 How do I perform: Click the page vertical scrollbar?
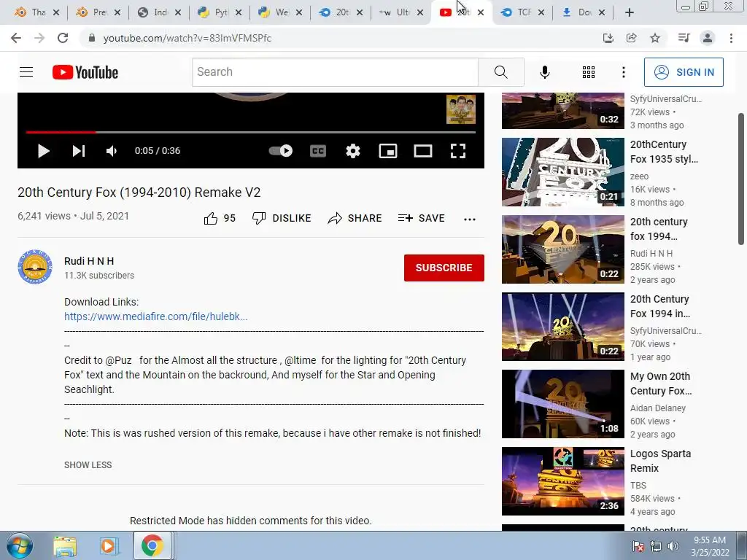(x=741, y=179)
